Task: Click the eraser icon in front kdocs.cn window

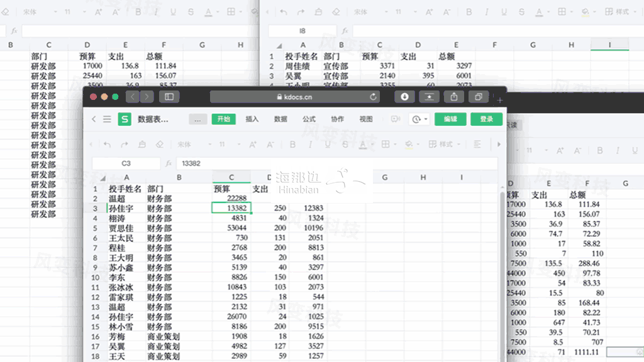Action: pyautogui.click(x=160, y=145)
